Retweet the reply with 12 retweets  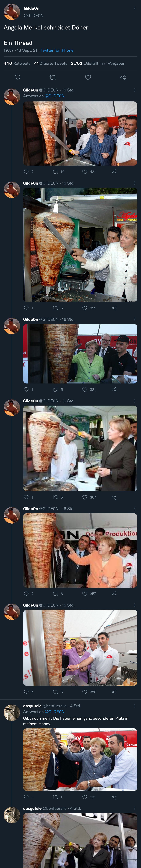56,172
